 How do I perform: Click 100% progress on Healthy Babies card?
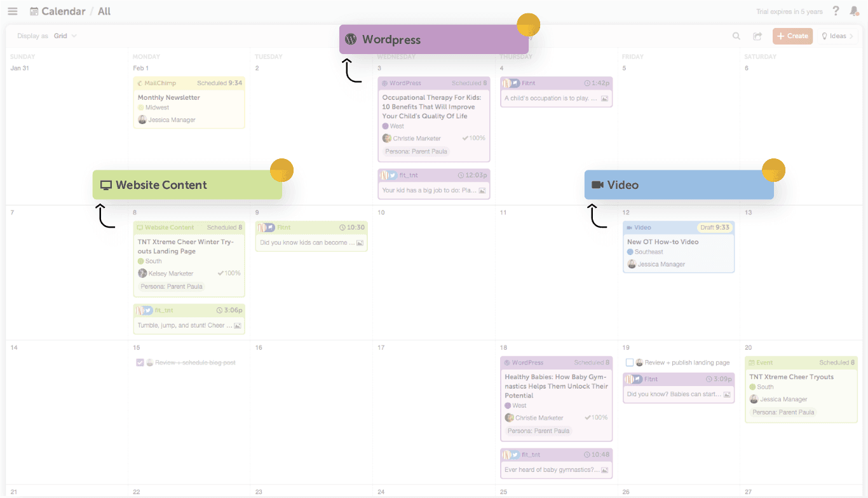pyautogui.click(x=596, y=418)
